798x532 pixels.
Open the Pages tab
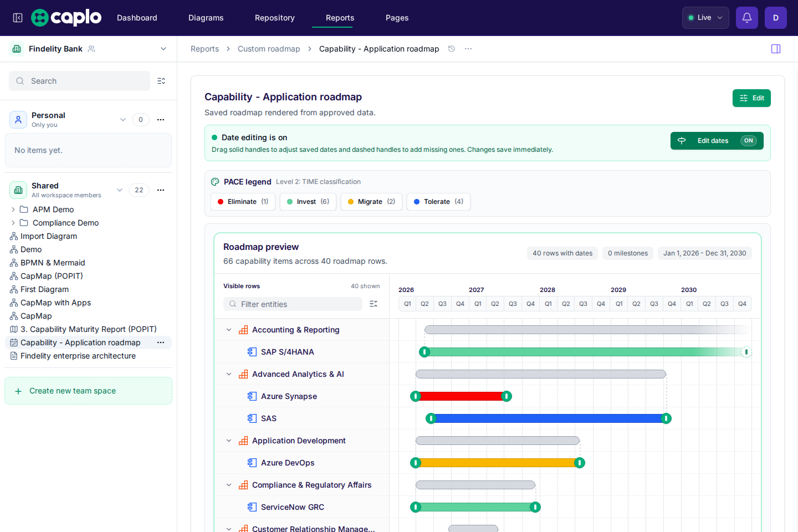click(x=397, y=18)
